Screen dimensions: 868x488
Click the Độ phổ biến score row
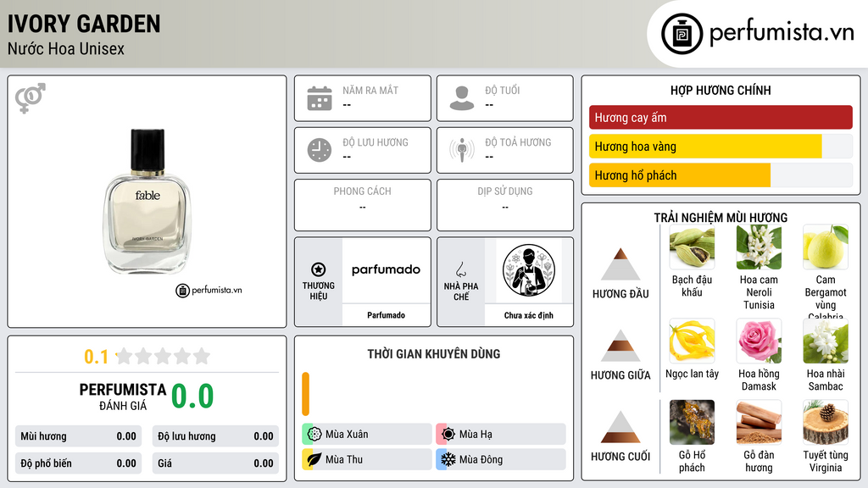pyautogui.click(x=79, y=463)
